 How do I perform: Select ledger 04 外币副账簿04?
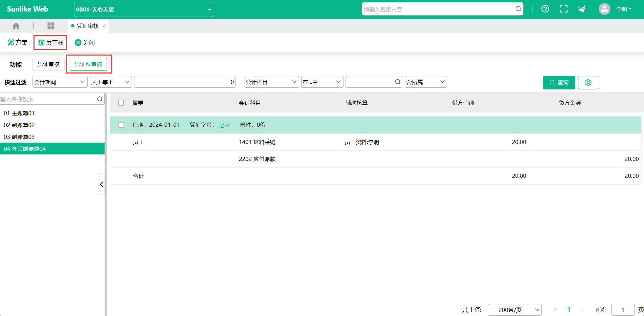pyautogui.click(x=52, y=149)
